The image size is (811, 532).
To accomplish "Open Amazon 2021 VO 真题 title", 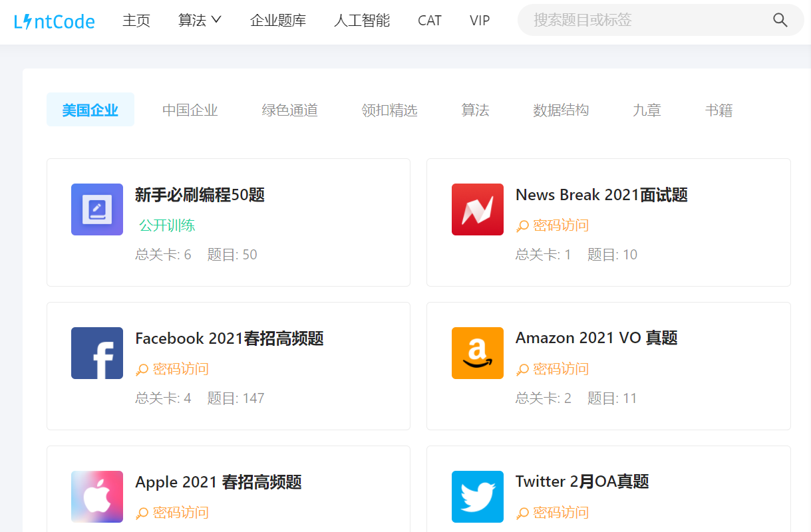I will tap(597, 338).
